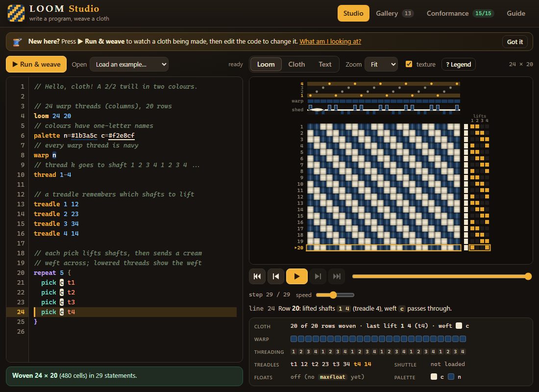The image size is (539, 392).
Task: Click the 'not loaded' shuttle status
Action: 447,364
